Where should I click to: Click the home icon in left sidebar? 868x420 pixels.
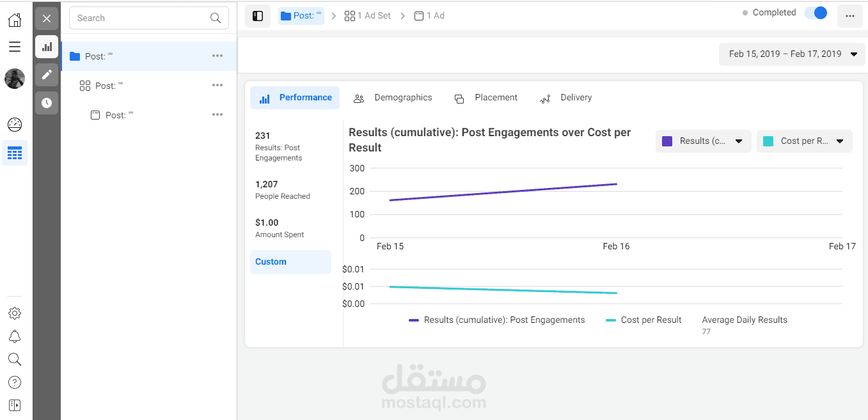point(15,20)
